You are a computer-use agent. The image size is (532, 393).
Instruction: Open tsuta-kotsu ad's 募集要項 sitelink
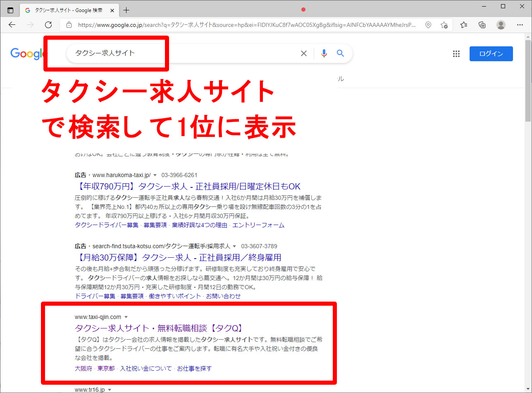click(132, 296)
